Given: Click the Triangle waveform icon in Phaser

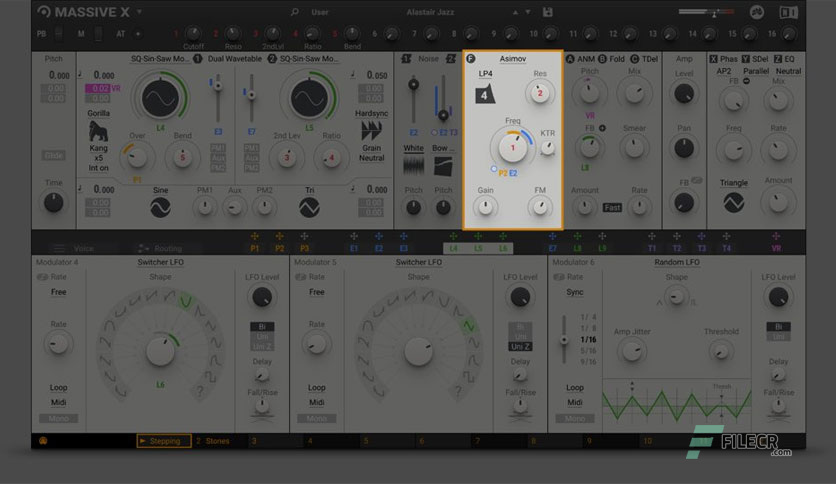Looking at the screenshot, I should coord(734,203).
